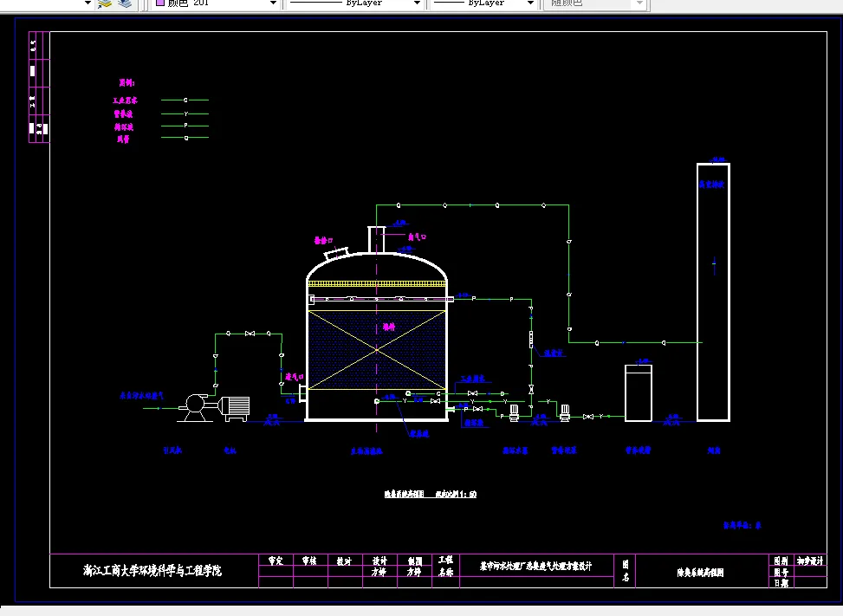Select the inspection hatch on tank dome
Screen dimensions: 843x616
pyautogui.click(x=336, y=253)
